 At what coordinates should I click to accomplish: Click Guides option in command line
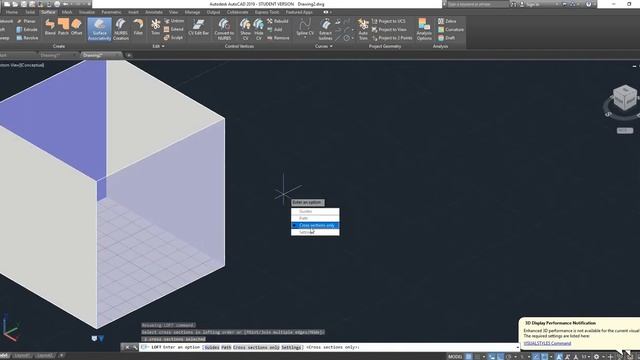pos(211,347)
